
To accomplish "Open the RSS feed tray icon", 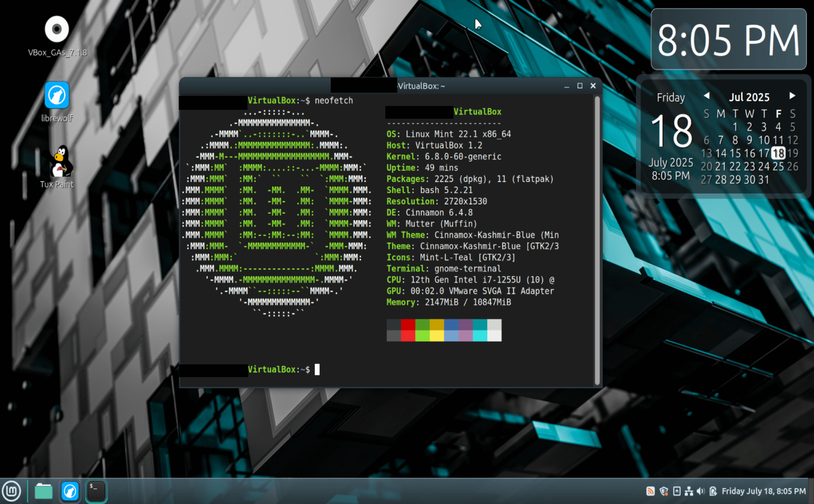I will [651, 491].
